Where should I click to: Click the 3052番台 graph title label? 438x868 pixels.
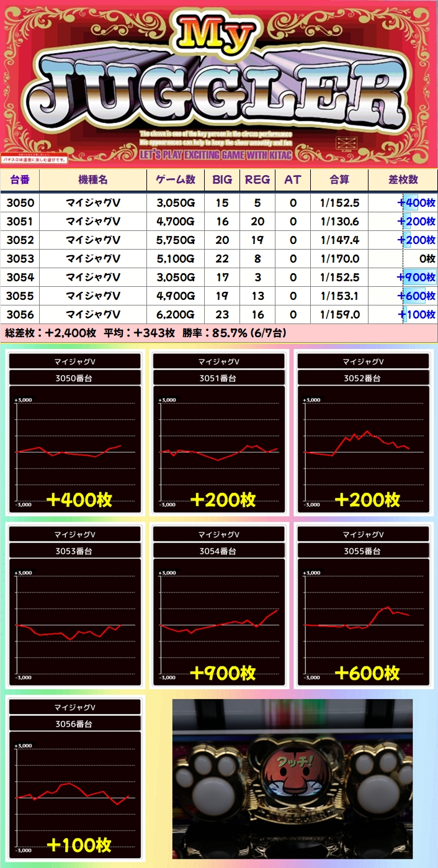point(363,378)
